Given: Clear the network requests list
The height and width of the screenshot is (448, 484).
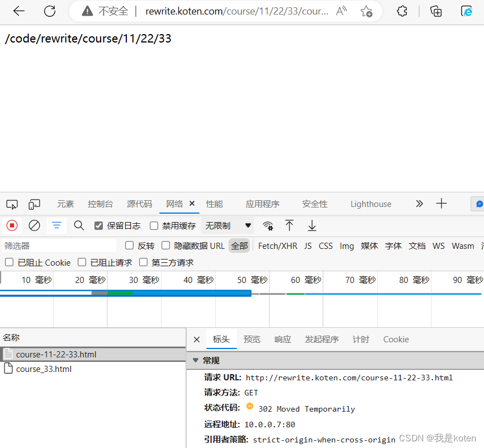Looking at the screenshot, I should [x=34, y=225].
